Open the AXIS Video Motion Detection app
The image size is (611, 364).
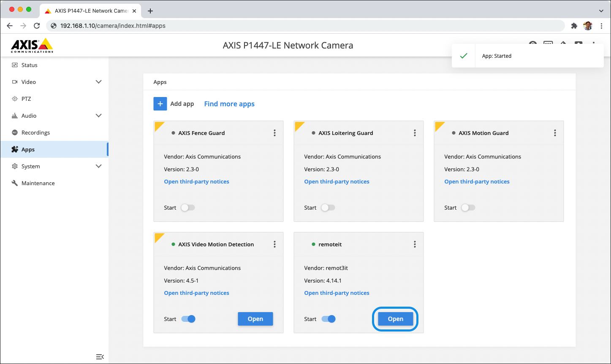pyautogui.click(x=255, y=319)
